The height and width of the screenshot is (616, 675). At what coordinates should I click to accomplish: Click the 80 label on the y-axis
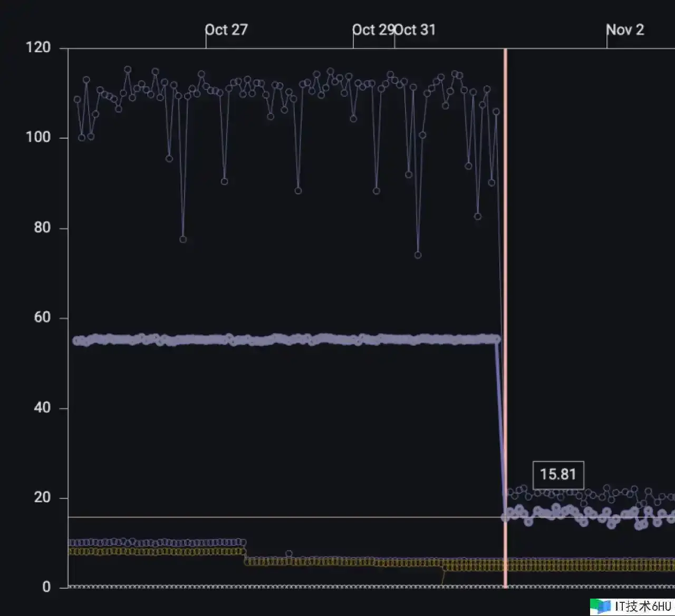pos(41,228)
